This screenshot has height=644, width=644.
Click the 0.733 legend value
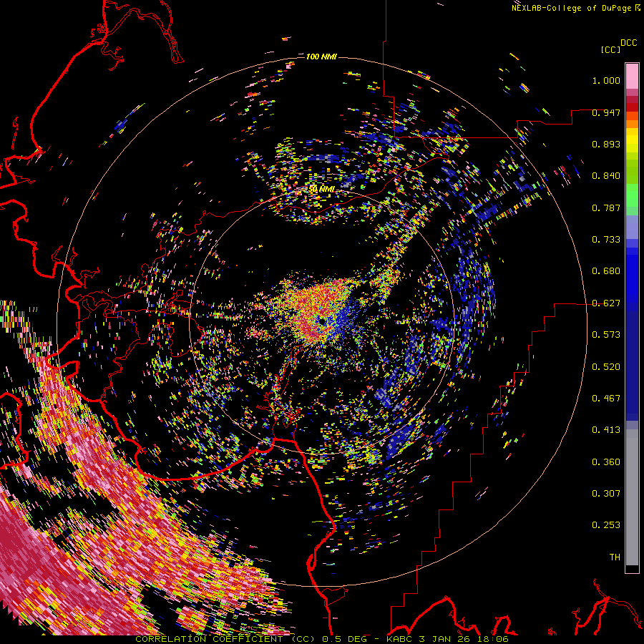[x=606, y=240]
